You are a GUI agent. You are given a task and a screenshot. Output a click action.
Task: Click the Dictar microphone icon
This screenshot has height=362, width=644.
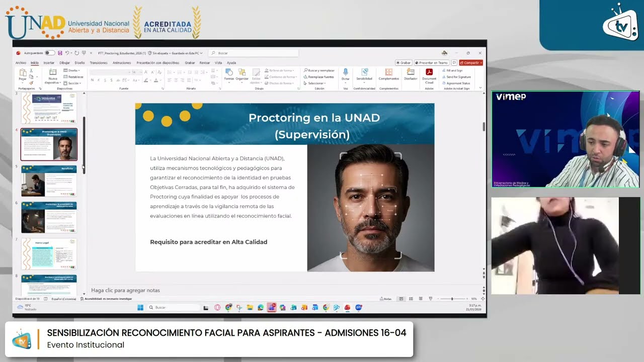point(346,72)
